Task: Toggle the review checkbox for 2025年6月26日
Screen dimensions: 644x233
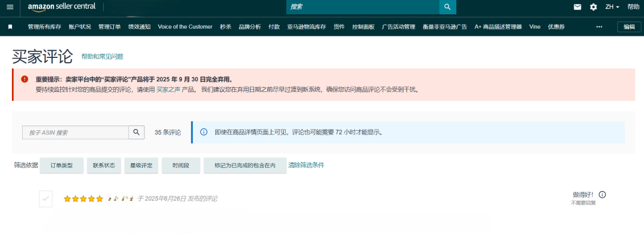Action: click(45, 198)
